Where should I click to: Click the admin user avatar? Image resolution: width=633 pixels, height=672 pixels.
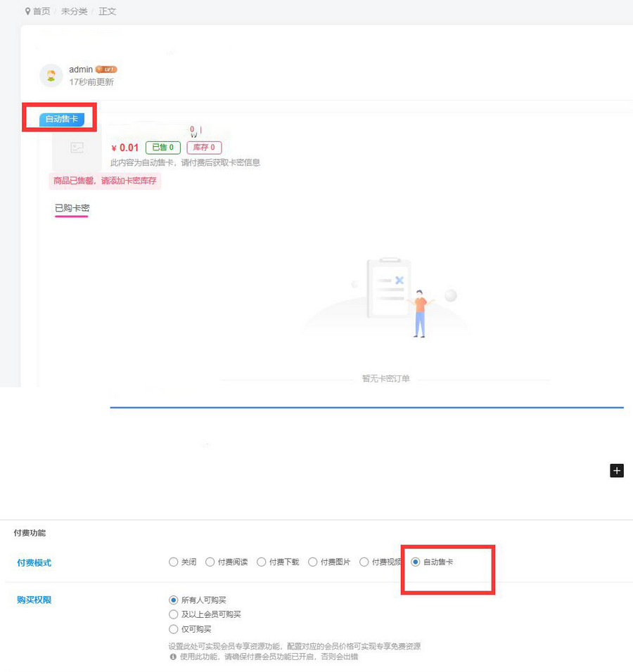tap(51, 75)
